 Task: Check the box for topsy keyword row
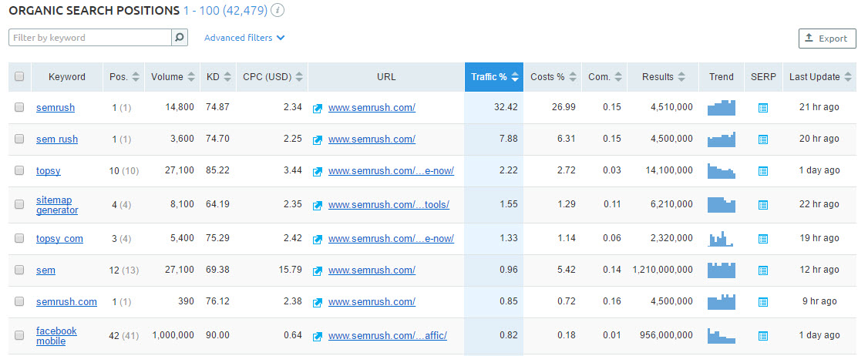tap(19, 170)
